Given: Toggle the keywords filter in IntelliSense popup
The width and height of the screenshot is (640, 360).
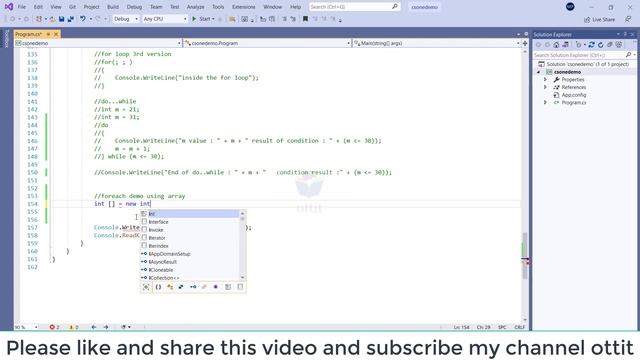Looking at the screenshot, I should coord(228,287).
